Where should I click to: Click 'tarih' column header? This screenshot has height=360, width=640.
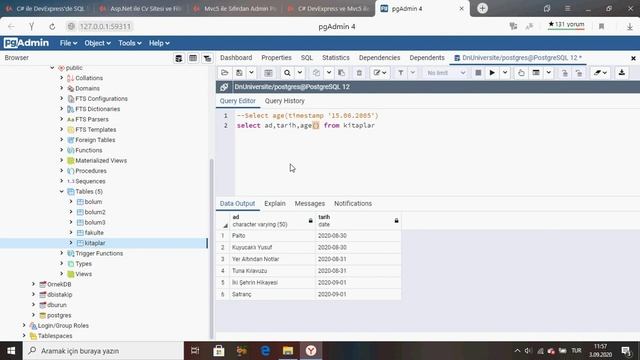pos(358,221)
